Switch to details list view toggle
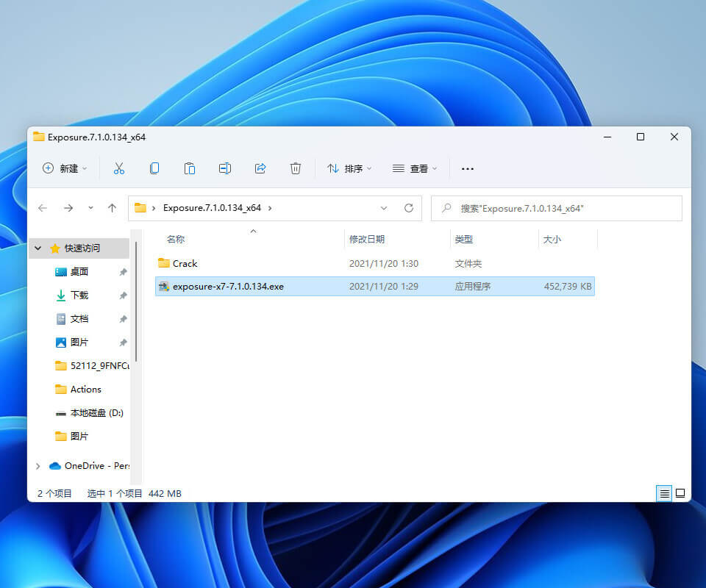 tap(665, 493)
